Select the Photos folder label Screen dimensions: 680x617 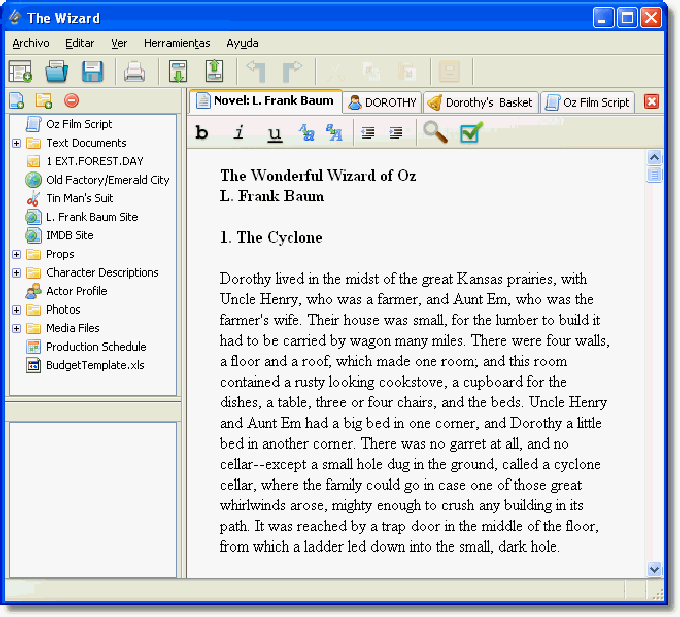pos(63,310)
